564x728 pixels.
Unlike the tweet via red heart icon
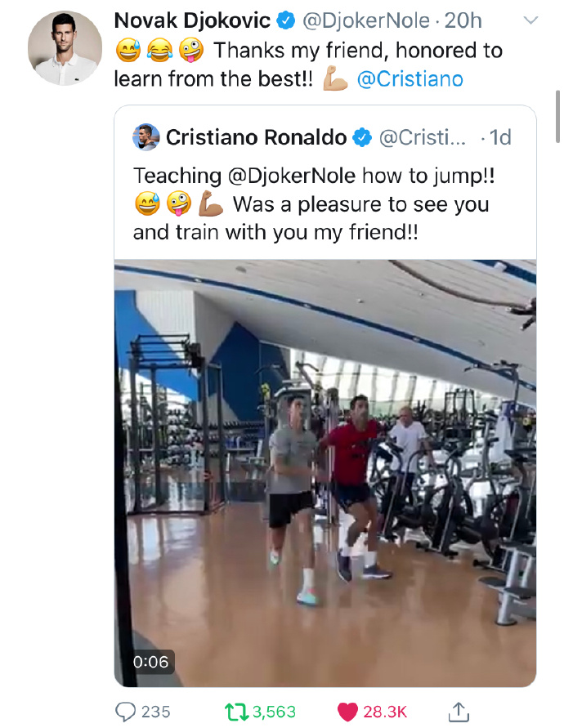click(x=347, y=712)
